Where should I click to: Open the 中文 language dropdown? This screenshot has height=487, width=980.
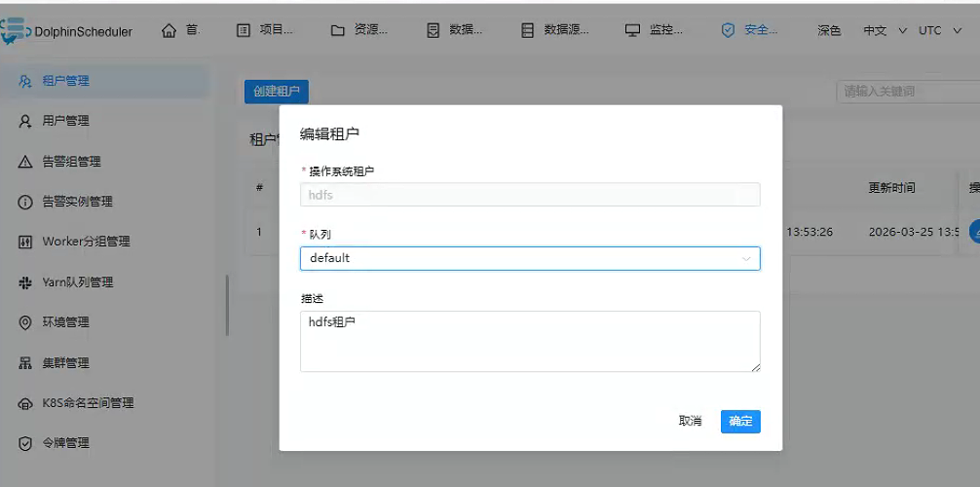[885, 30]
